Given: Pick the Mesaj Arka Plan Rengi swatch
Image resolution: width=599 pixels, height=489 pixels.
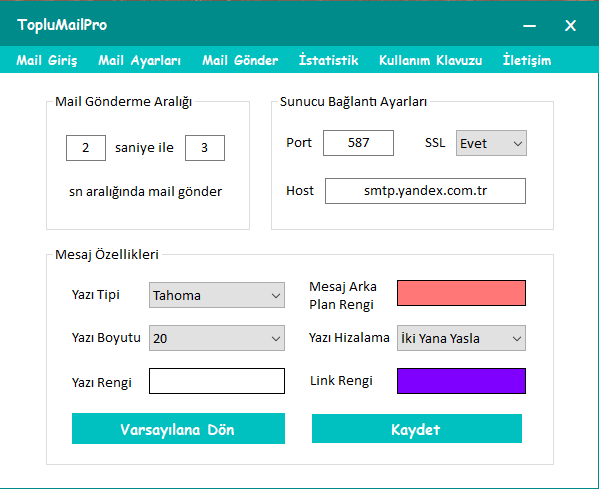Looking at the screenshot, I should (461, 293).
